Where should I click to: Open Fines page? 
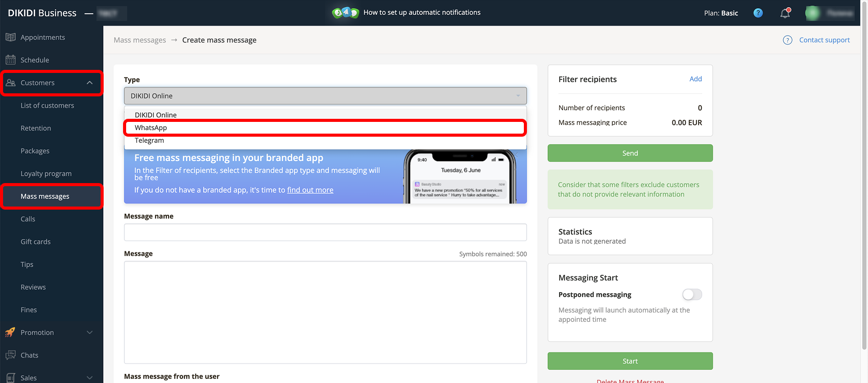pyautogui.click(x=29, y=310)
